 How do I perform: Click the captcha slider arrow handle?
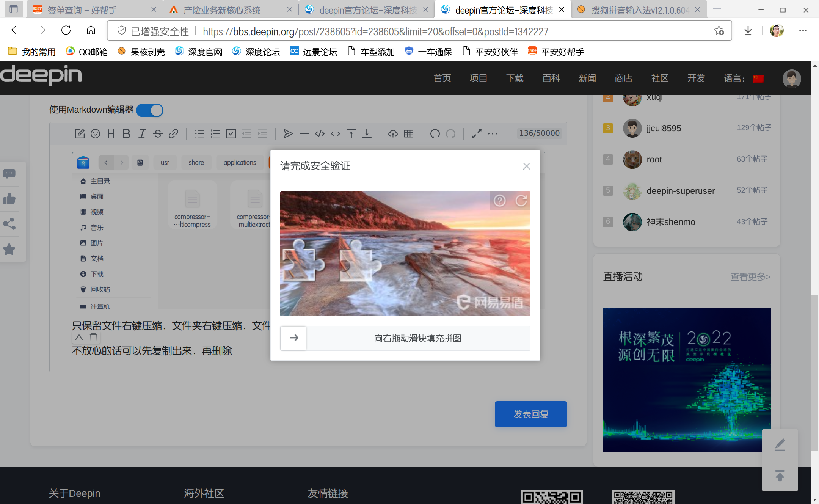coord(293,338)
